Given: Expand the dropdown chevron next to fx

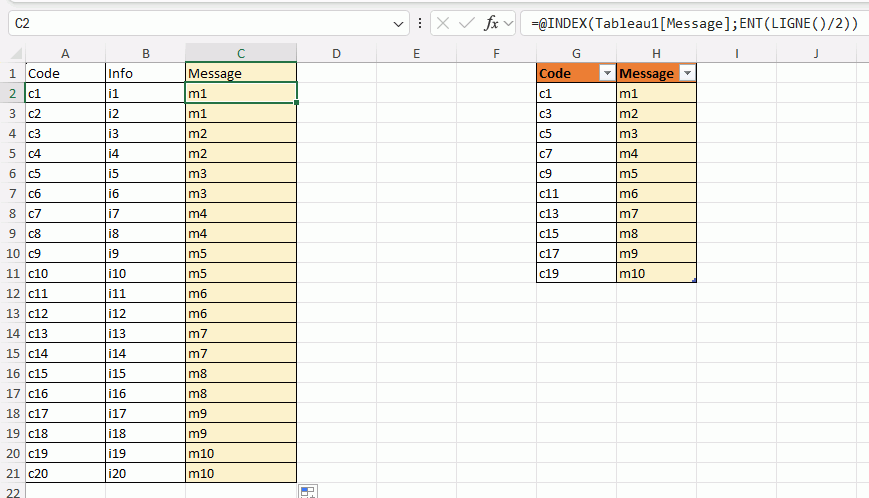Looking at the screenshot, I should pyautogui.click(x=509, y=23).
